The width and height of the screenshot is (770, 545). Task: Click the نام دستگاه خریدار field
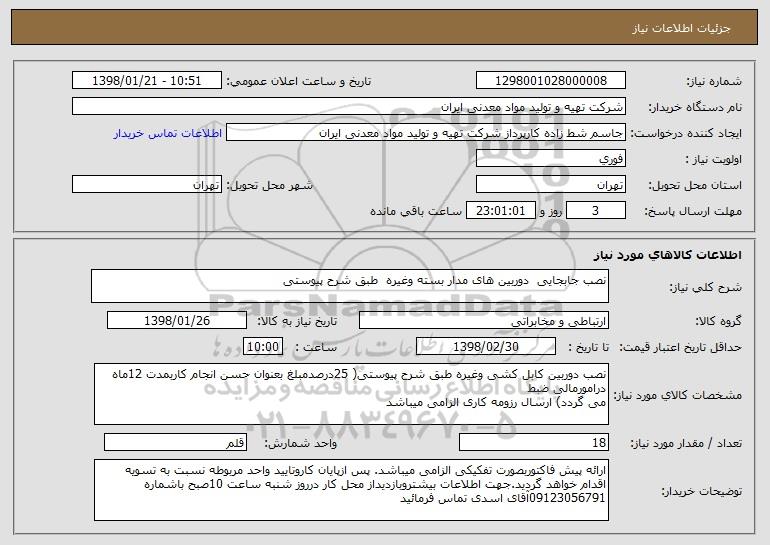click(349, 107)
